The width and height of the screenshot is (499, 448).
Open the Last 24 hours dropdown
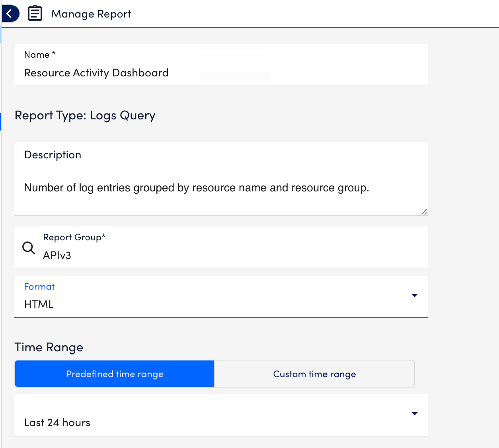coord(221,415)
